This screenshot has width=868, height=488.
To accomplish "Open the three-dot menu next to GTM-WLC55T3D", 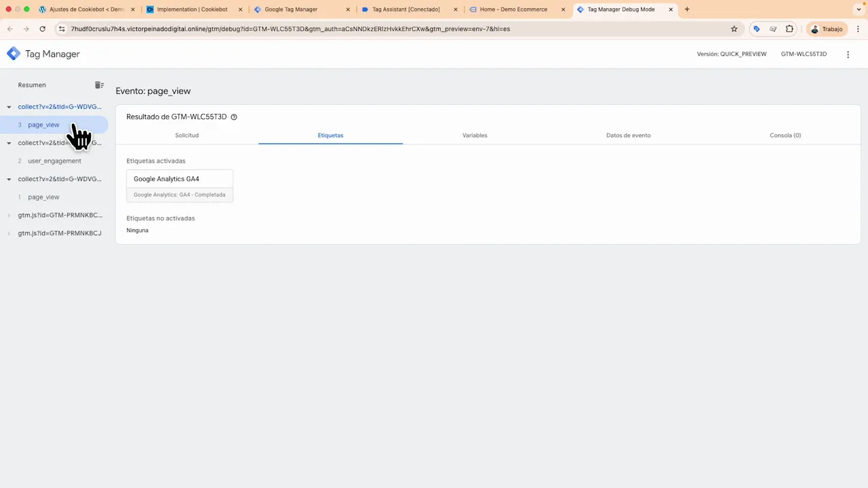I will 848,54.
